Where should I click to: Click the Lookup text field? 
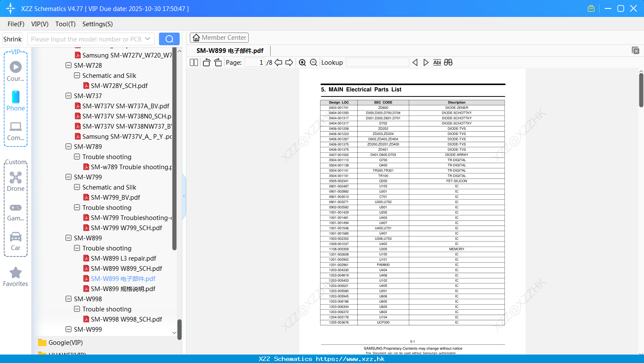pyautogui.click(x=377, y=62)
